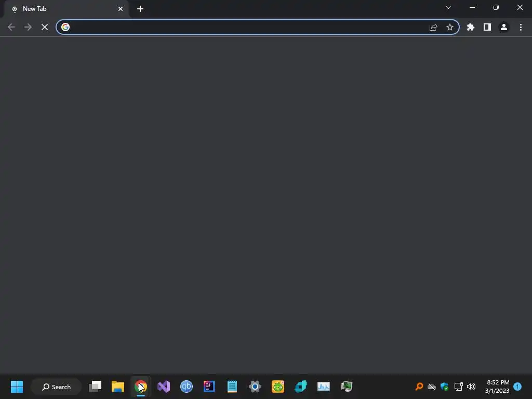532x399 pixels.
Task: Open the volume speaker tray icon
Action: [x=471, y=387]
